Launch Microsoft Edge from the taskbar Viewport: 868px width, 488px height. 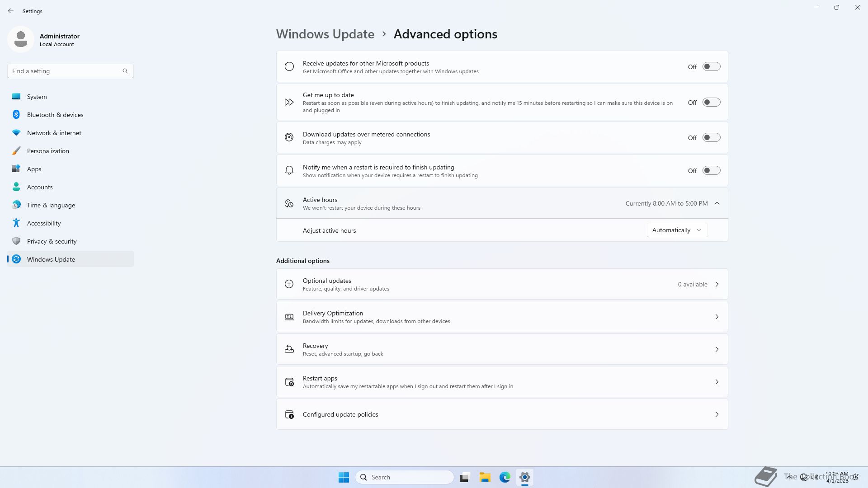tap(505, 477)
